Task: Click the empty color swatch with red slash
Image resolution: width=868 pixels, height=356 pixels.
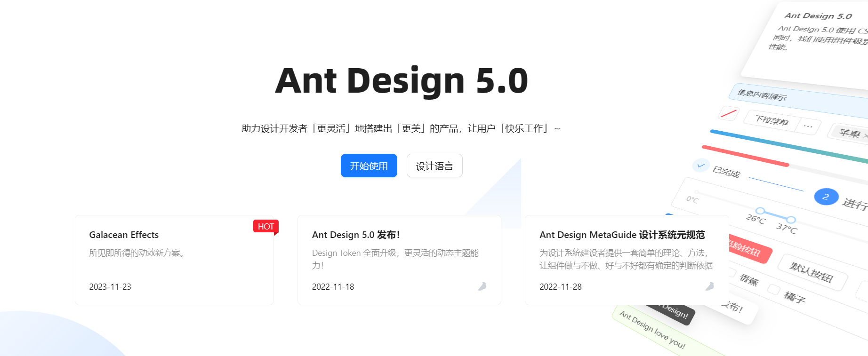Action: (x=729, y=113)
